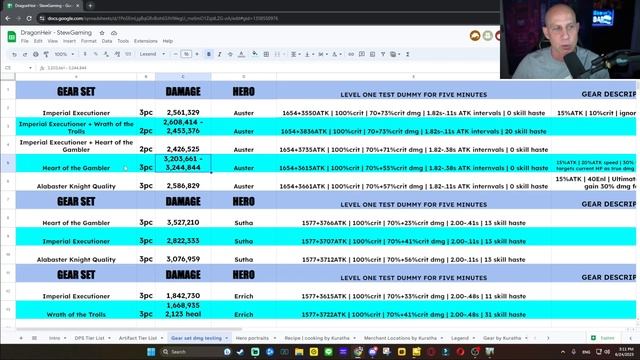Star the DragonHeir - StewGaming document
The image size is (640, 360).
coord(102,33)
